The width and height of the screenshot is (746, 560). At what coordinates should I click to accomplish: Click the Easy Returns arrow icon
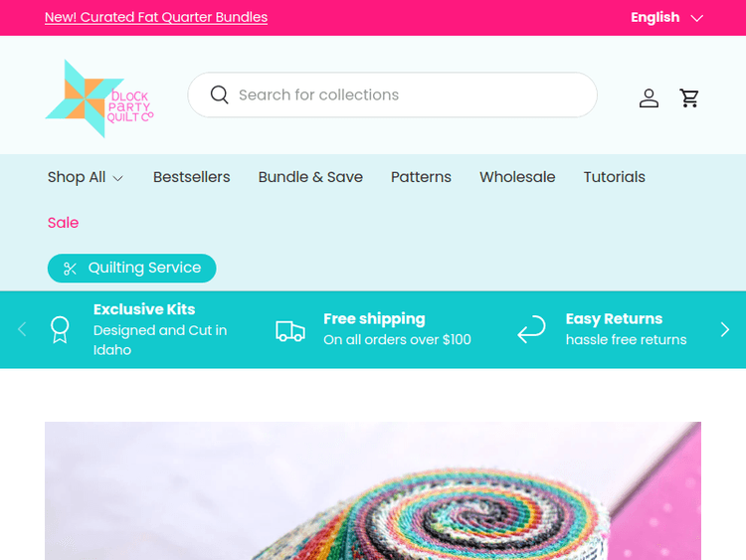click(531, 329)
